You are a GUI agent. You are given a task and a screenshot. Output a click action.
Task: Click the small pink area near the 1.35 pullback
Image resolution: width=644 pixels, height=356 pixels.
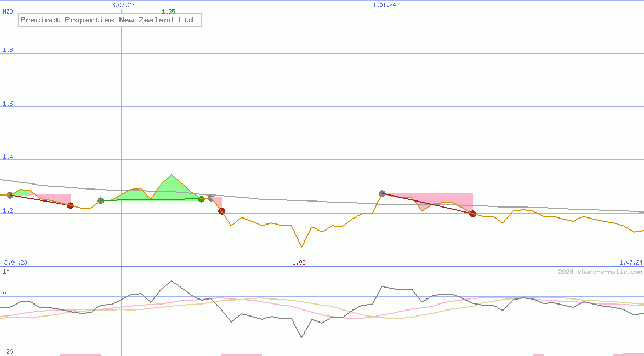pyautogui.click(x=218, y=201)
